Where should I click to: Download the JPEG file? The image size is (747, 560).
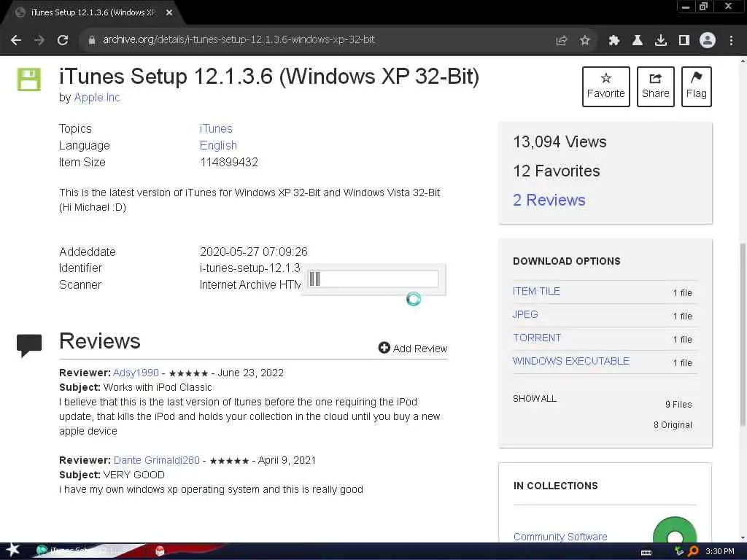(525, 314)
